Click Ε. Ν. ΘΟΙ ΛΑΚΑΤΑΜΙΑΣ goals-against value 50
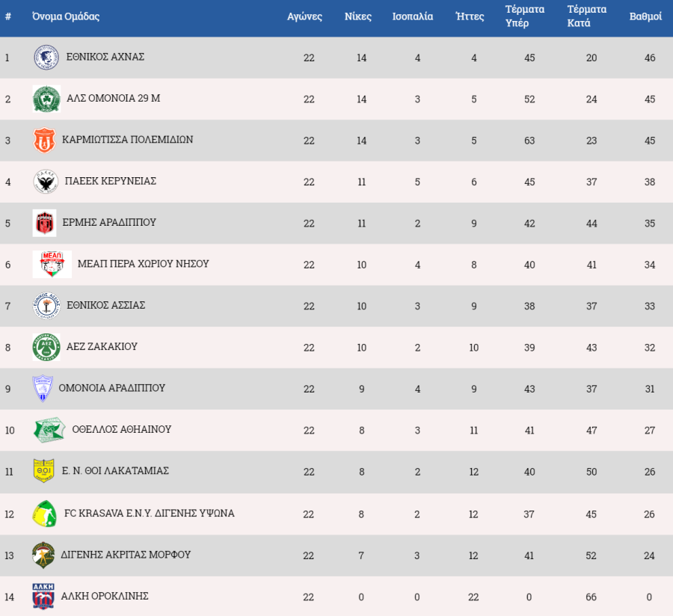 [591, 472]
